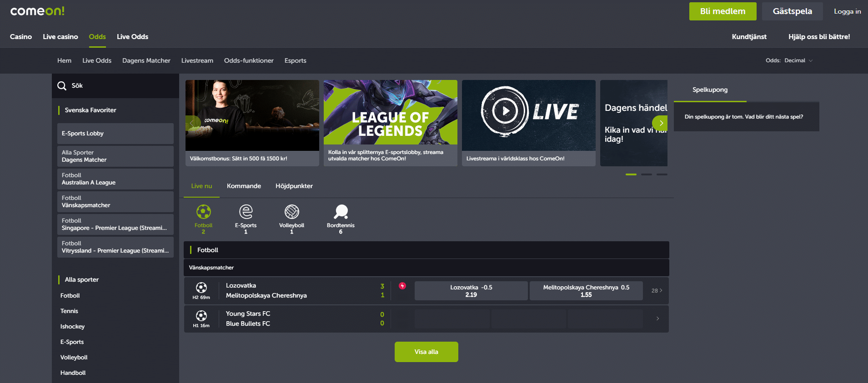Select the E-Sports filter icon
This screenshot has width=868, height=383.
click(246, 212)
